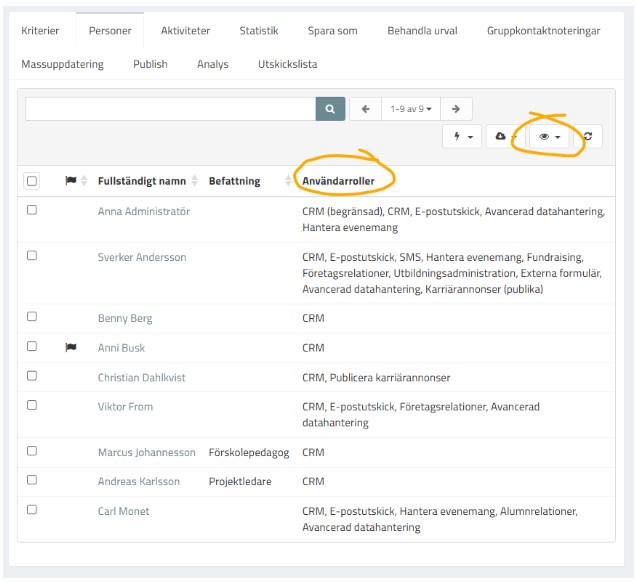Select the checkbox for Carl Monet
Image resolution: width=636 pixels, height=582 pixels.
tap(32, 510)
